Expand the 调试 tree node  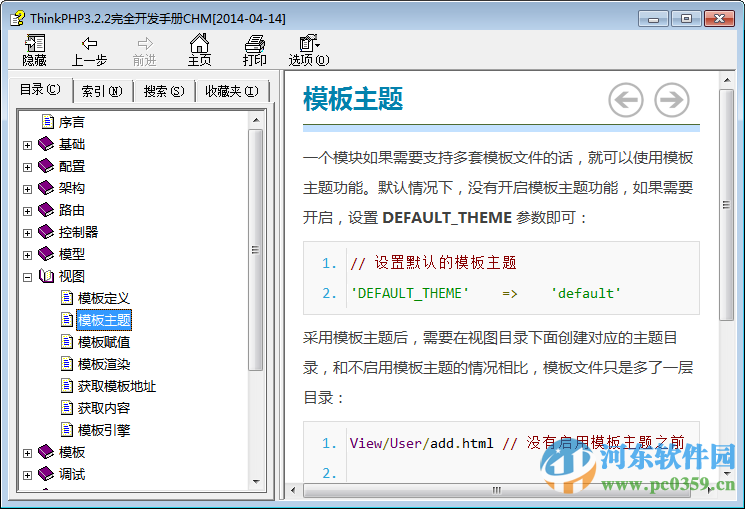28,475
